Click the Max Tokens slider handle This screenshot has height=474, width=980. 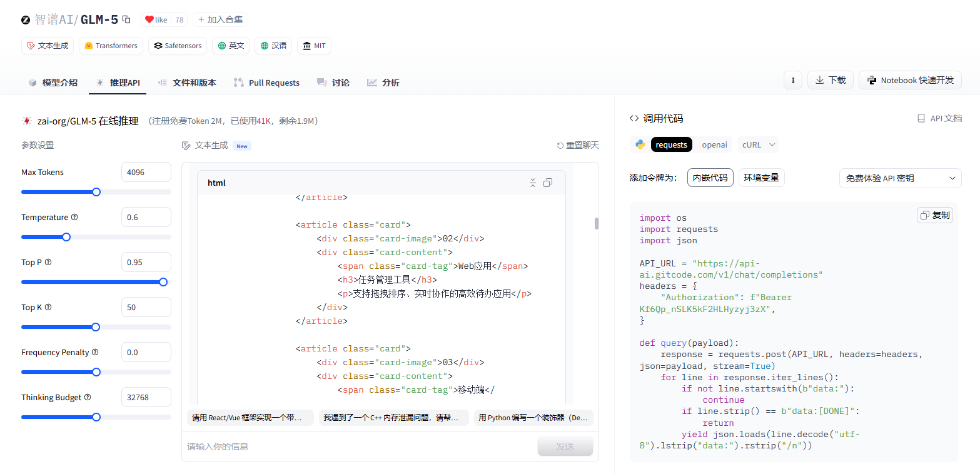96,192
